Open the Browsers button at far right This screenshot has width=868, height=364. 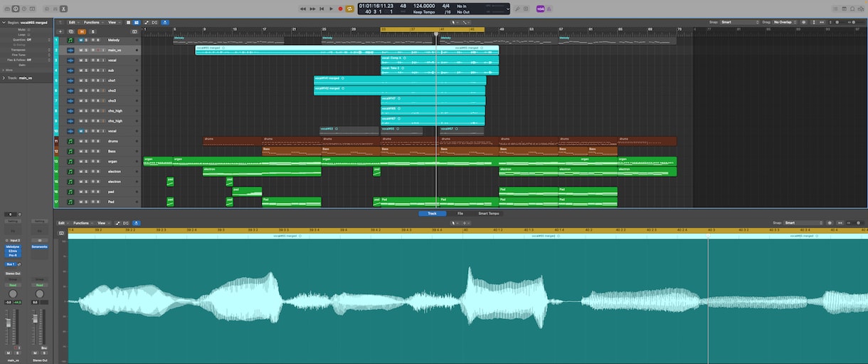tap(862, 9)
